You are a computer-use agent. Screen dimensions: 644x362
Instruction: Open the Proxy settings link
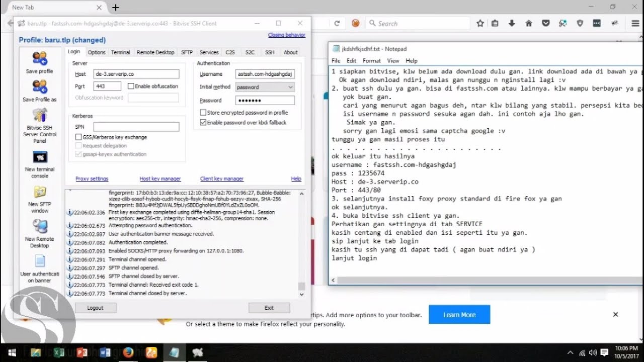pyautogui.click(x=92, y=178)
